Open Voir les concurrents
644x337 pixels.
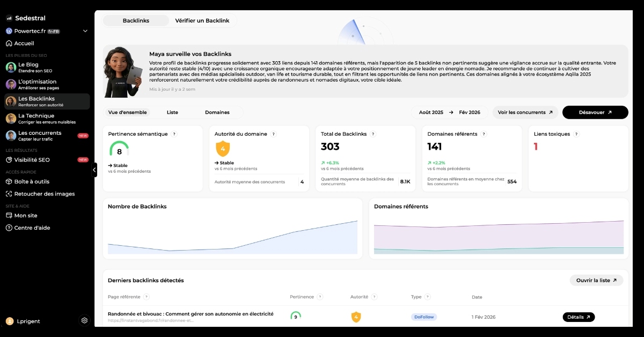pyautogui.click(x=524, y=112)
